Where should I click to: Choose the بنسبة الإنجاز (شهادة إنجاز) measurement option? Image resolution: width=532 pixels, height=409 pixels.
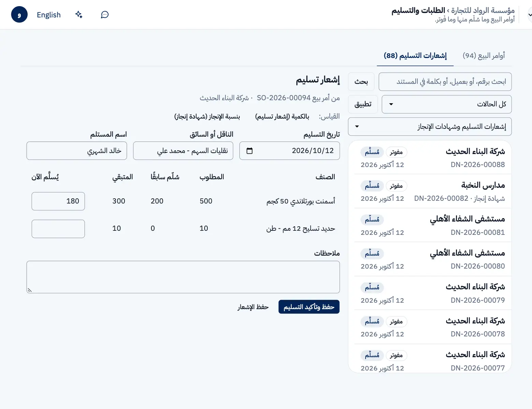click(x=207, y=117)
